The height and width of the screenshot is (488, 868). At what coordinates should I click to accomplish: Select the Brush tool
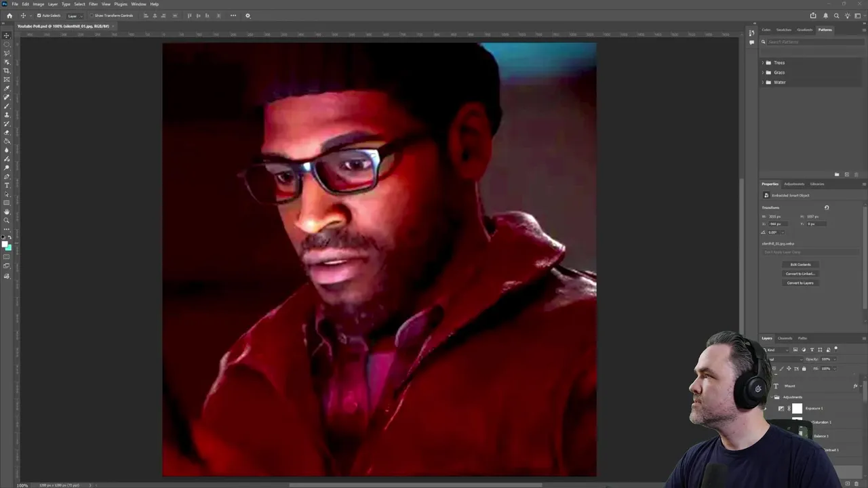(x=7, y=106)
